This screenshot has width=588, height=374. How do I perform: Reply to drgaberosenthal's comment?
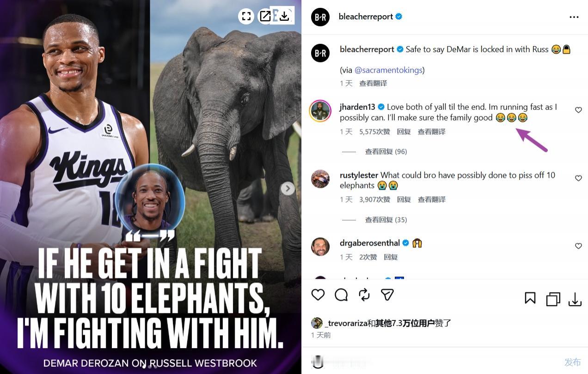[391, 257]
